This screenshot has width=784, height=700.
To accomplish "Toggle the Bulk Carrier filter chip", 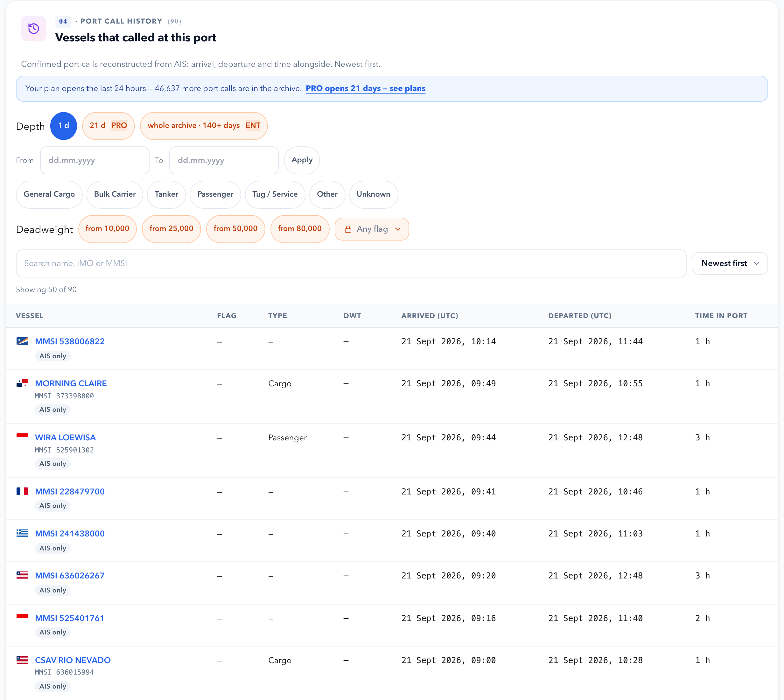I will pyautogui.click(x=115, y=195).
